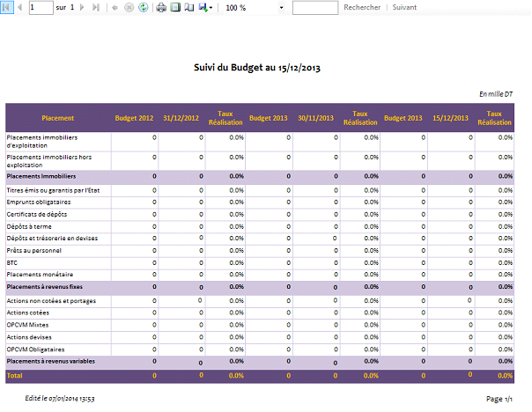Select row 'Titres émis ou garantis par l'État'
The image size is (532, 412).
260,190
